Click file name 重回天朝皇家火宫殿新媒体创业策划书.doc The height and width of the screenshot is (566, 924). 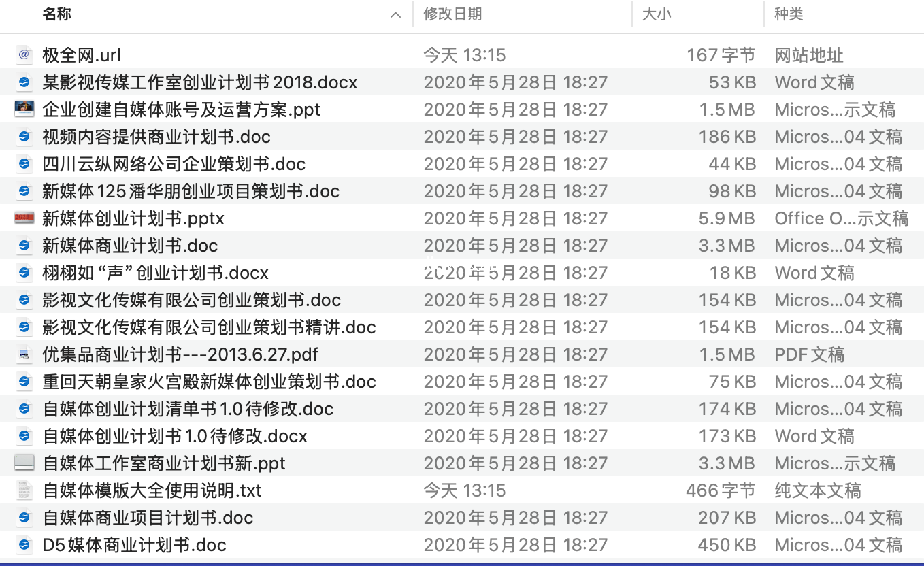(209, 382)
